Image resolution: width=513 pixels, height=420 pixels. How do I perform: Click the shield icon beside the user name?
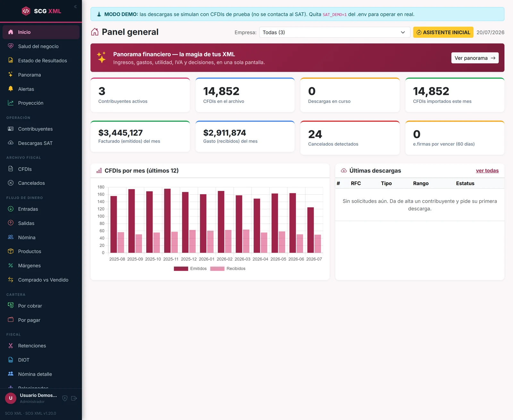coord(65,398)
